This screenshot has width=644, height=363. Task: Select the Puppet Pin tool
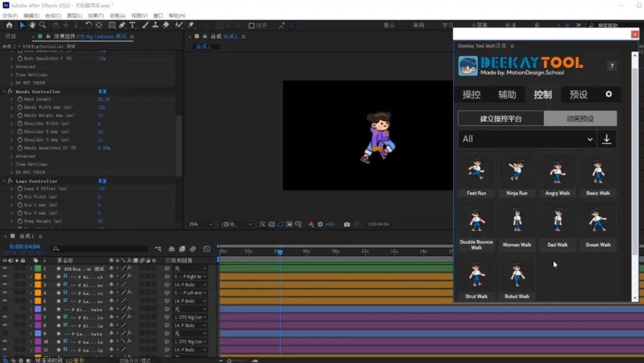[x=191, y=26]
